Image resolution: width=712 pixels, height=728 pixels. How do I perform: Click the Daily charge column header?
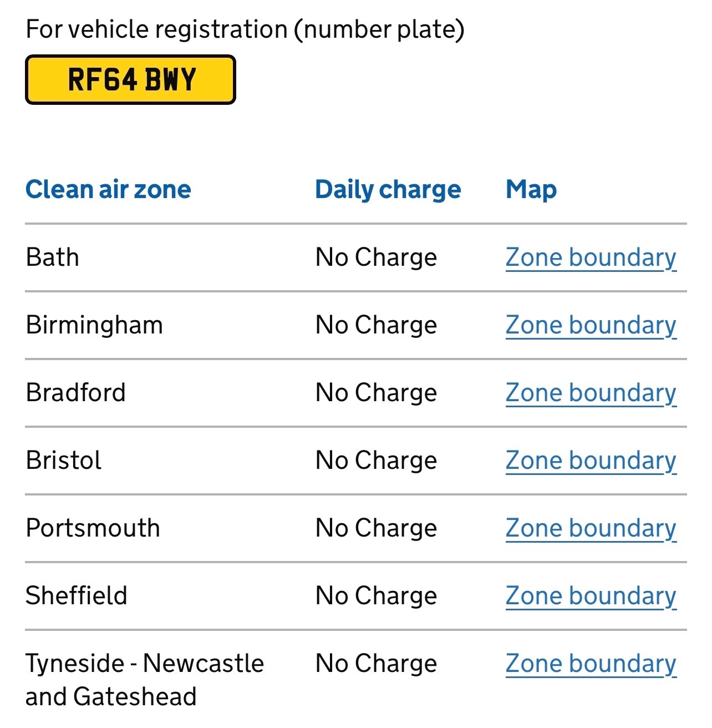(388, 189)
